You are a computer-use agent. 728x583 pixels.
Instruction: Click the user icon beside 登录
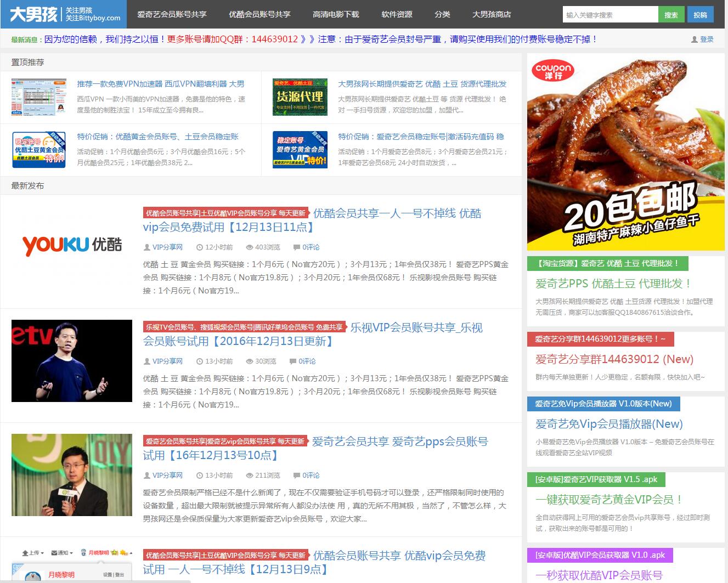(x=695, y=39)
